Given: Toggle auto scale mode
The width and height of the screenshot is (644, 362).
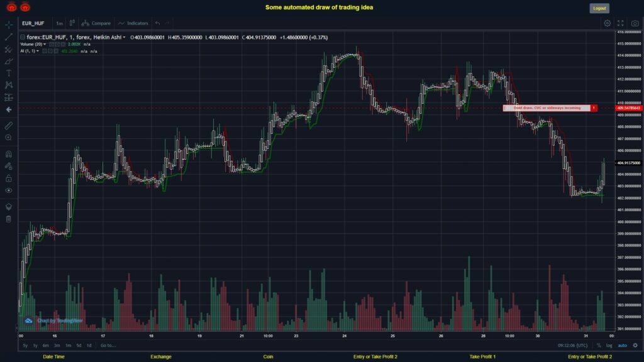Looking at the screenshot, I should [622, 346].
